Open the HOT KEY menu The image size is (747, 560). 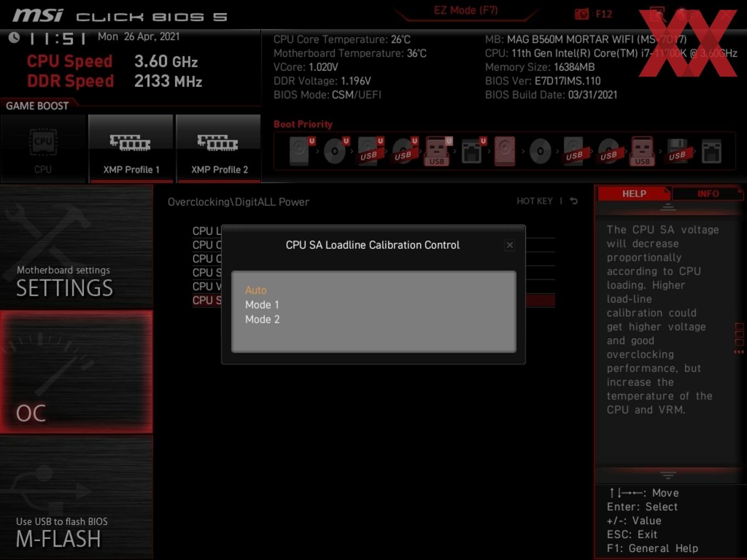(534, 201)
